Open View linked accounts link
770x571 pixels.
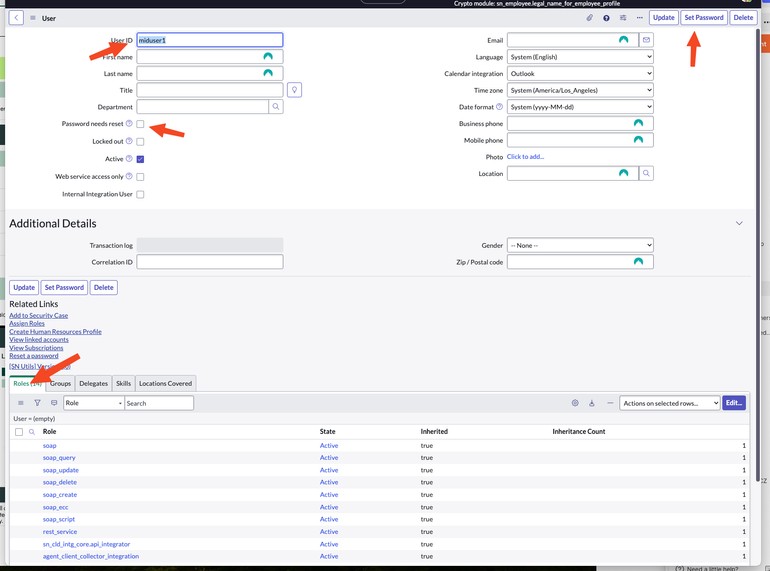[39, 340]
